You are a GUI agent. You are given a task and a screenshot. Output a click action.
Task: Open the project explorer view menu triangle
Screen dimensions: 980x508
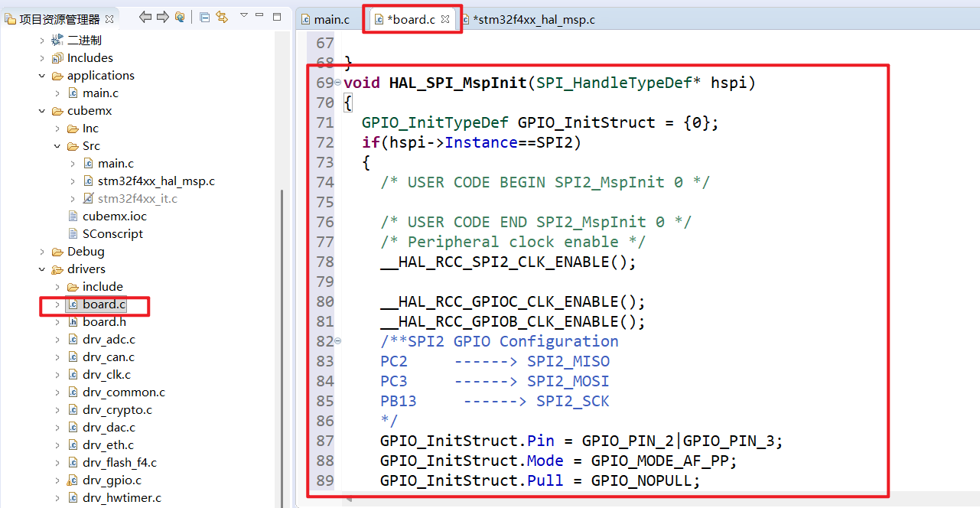(x=244, y=15)
